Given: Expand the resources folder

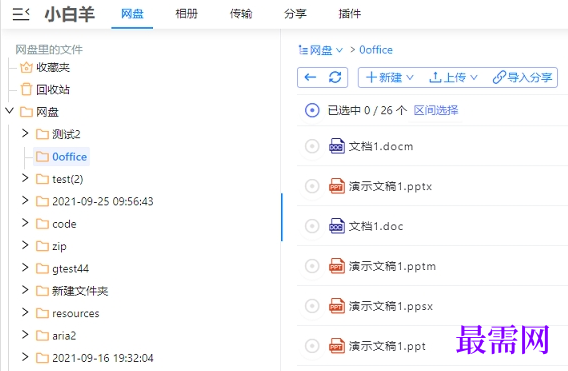Looking at the screenshot, I should (x=25, y=312).
